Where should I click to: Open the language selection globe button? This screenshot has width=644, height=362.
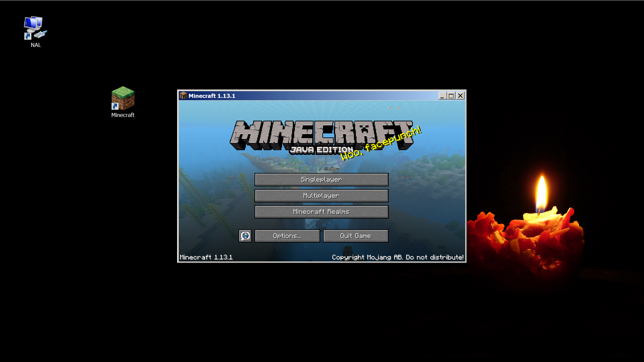pos(245,236)
